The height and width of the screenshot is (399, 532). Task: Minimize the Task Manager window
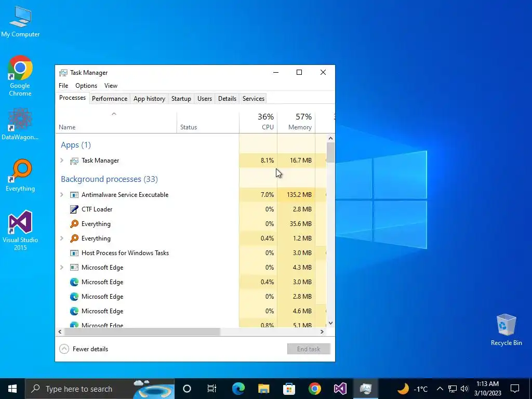pyautogui.click(x=276, y=72)
